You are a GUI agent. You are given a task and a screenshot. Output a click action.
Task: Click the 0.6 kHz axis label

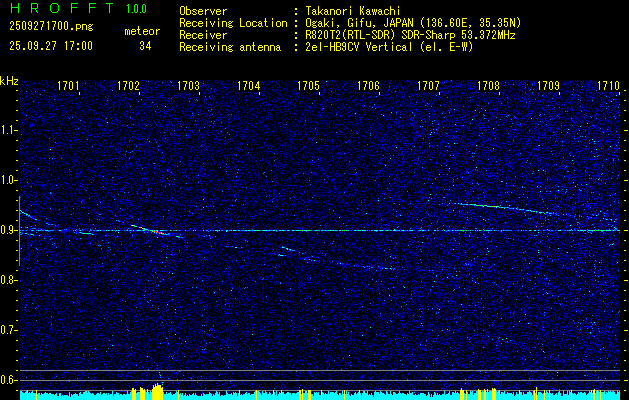[x=8, y=380]
